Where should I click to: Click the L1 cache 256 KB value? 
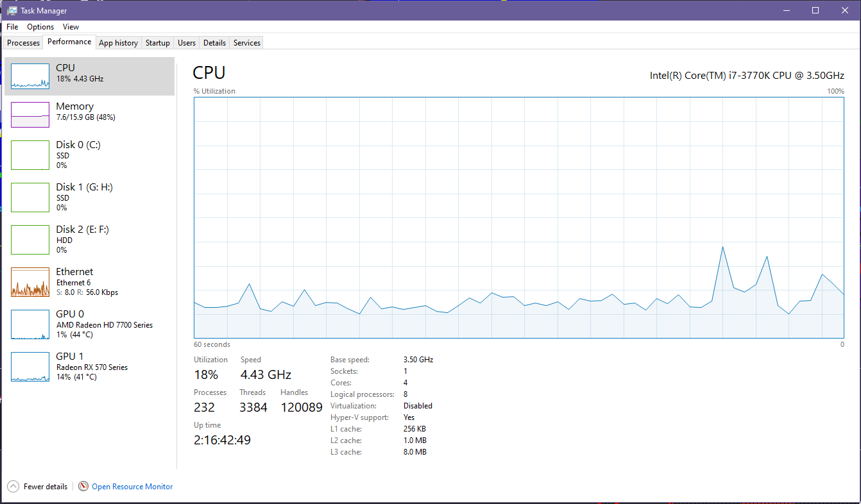point(414,429)
